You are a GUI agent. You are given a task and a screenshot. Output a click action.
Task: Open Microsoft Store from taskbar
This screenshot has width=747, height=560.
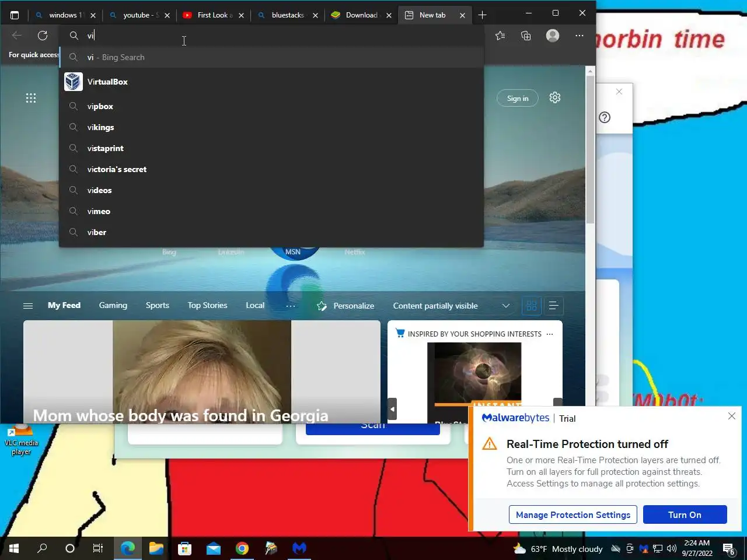[x=184, y=548]
